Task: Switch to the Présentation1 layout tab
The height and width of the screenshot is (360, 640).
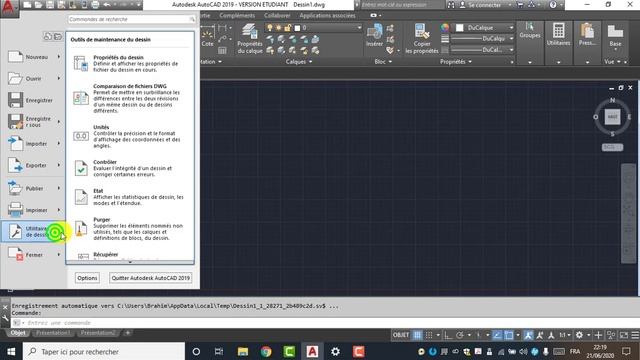Action: 53,333
